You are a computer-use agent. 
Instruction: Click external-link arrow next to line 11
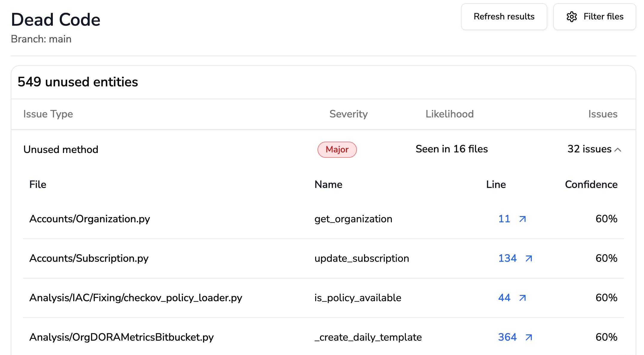[522, 219]
